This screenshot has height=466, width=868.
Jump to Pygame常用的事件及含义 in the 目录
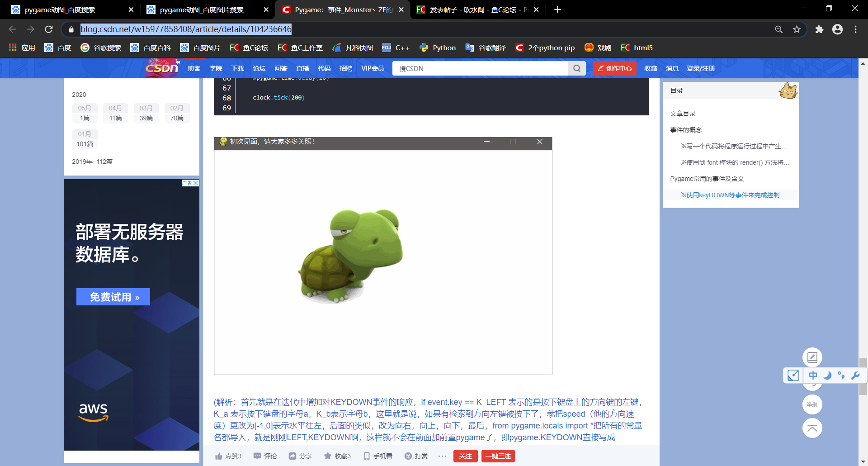pyautogui.click(x=707, y=179)
